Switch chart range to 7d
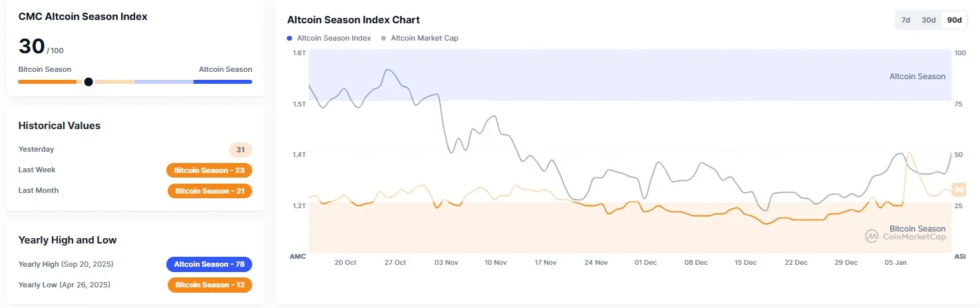Viewport: 980px width, 308px height. (905, 20)
